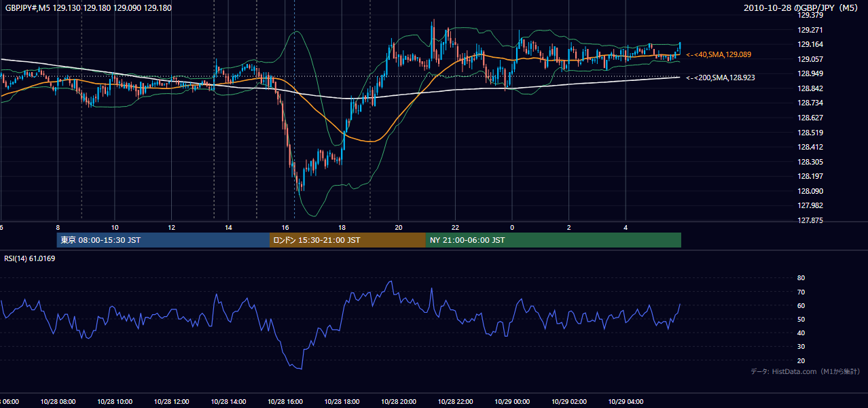The width and height of the screenshot is (868, 408).
Task: Click RSI scale value 20 on right axis
Action: 801,360
